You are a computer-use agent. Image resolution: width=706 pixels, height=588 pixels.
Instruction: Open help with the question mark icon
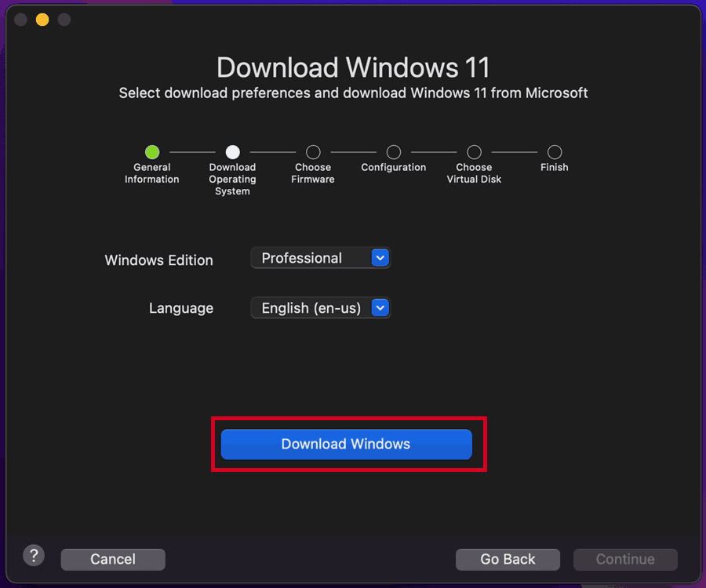[34, 556]
